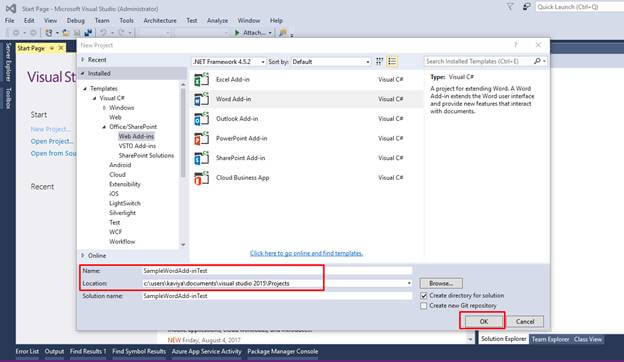Screen dimensions: 624x362
Task: Collapse the Visual C# tree node
Action: (94, 98)
